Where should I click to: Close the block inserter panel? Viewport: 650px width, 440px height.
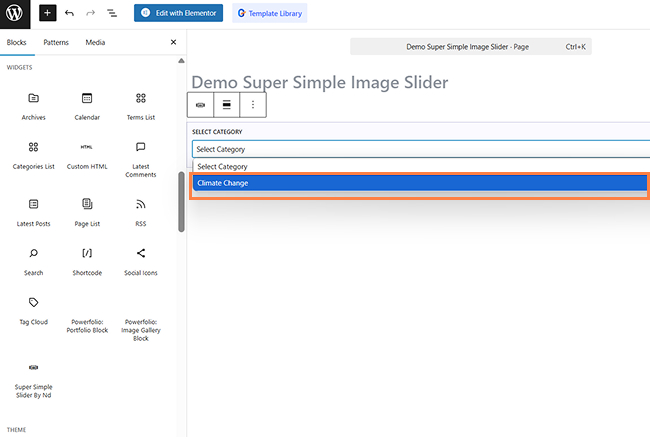point(173,43)
